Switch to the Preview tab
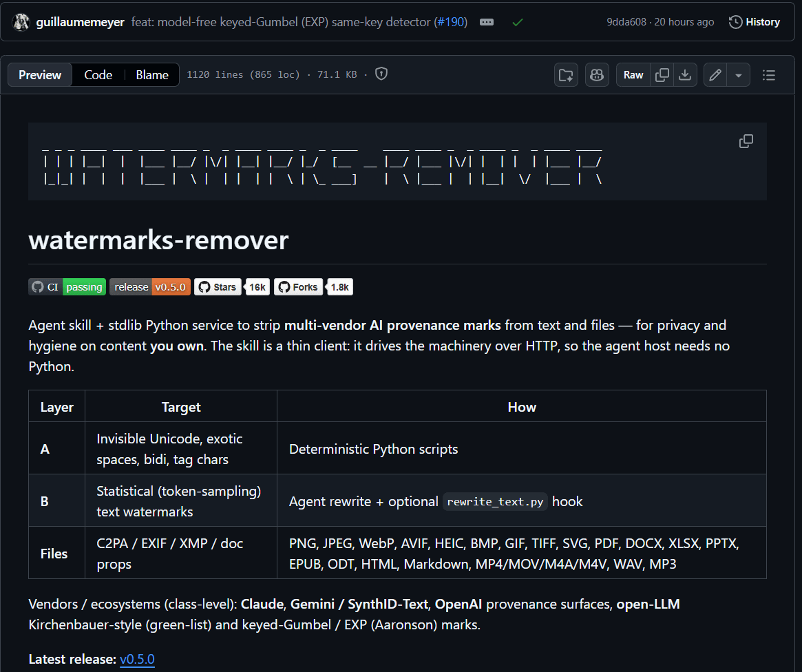Image resolution: width=802 pixels, height=672 pixels. coord(40,74)
